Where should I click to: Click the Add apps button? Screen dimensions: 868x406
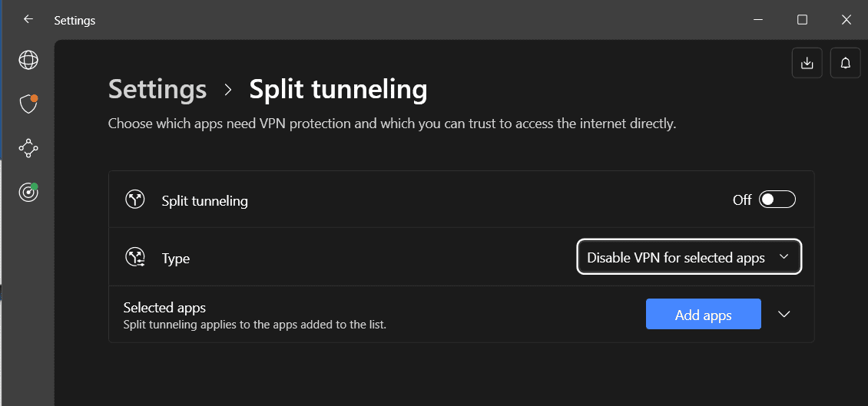click(703, 315)
